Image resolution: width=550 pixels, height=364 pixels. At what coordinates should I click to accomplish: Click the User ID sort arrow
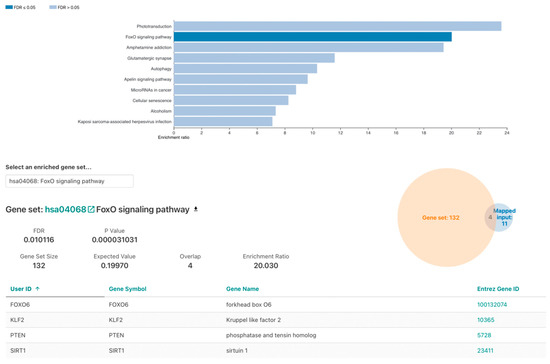[38, 289]
